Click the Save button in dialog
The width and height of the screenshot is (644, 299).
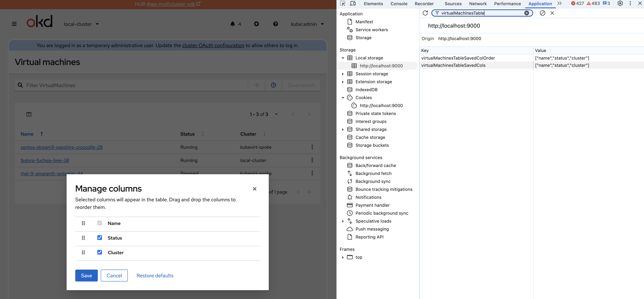(x=86, y=275)
